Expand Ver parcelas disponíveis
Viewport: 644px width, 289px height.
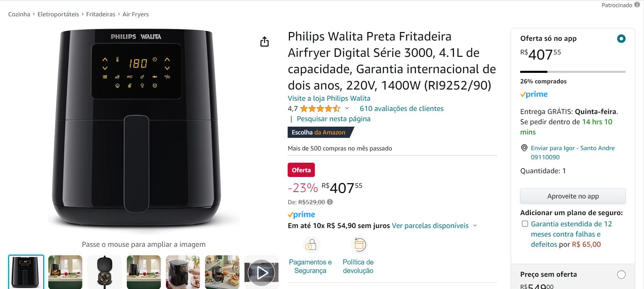[434, 226]
